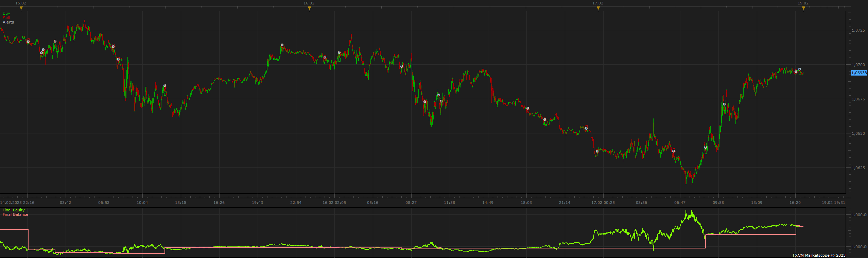Select the Sell legend label

[x=6, y=18]
